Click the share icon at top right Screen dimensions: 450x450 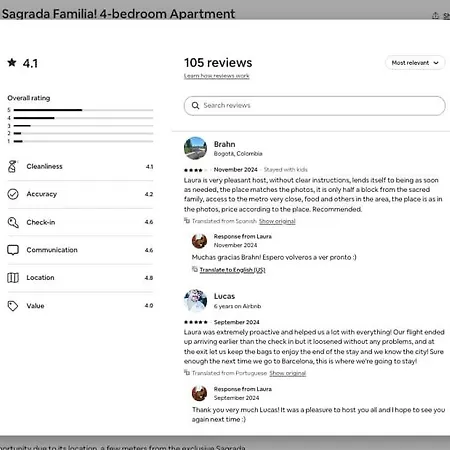coord(435,16)
